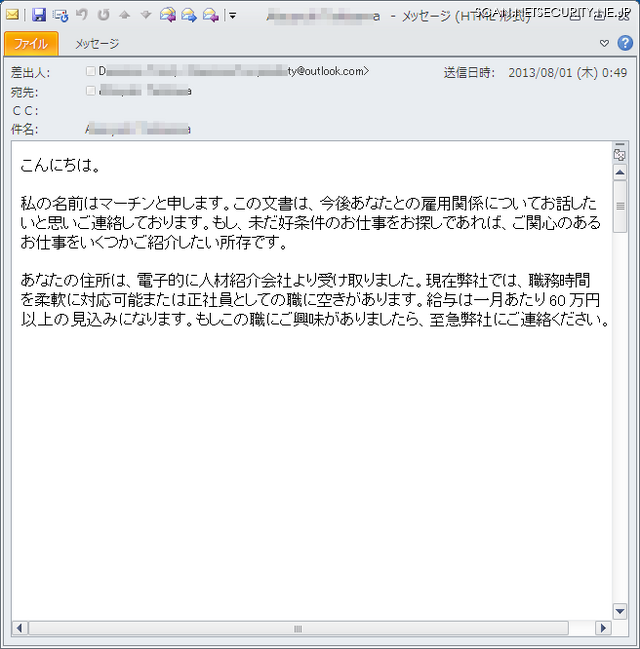The width and height of the screenshot is (640, 649).
Task: Click the presence checkbox beside the sender address
Action: (91, 72)
